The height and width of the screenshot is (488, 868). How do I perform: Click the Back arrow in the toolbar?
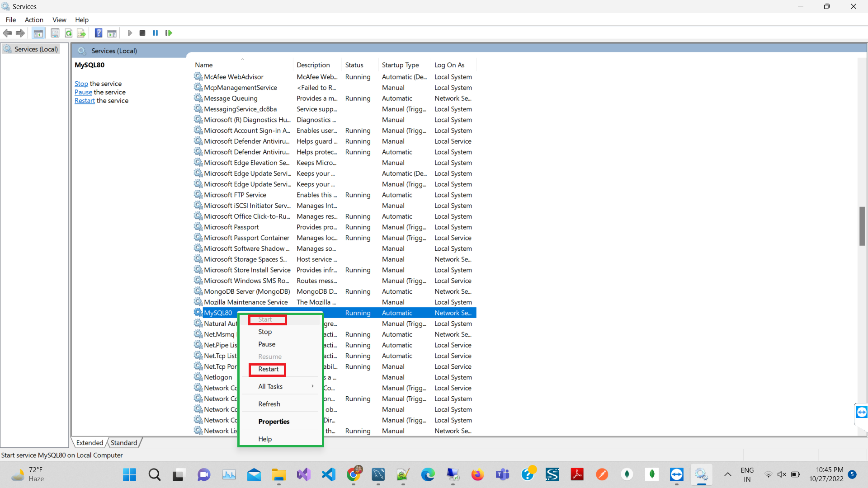pos(7,33)
